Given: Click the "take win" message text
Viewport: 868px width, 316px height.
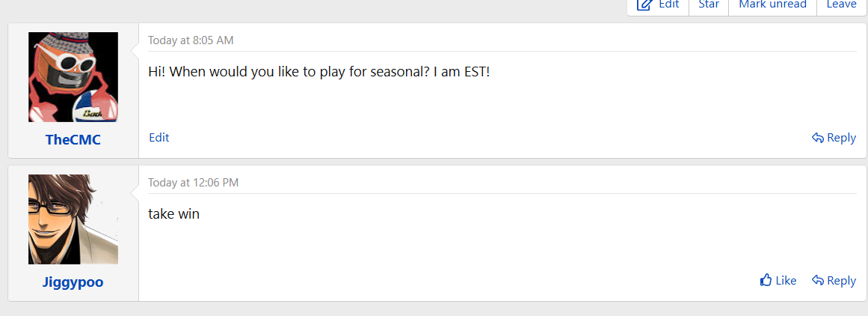Looking at the screenshot, I should pos(173,214).
